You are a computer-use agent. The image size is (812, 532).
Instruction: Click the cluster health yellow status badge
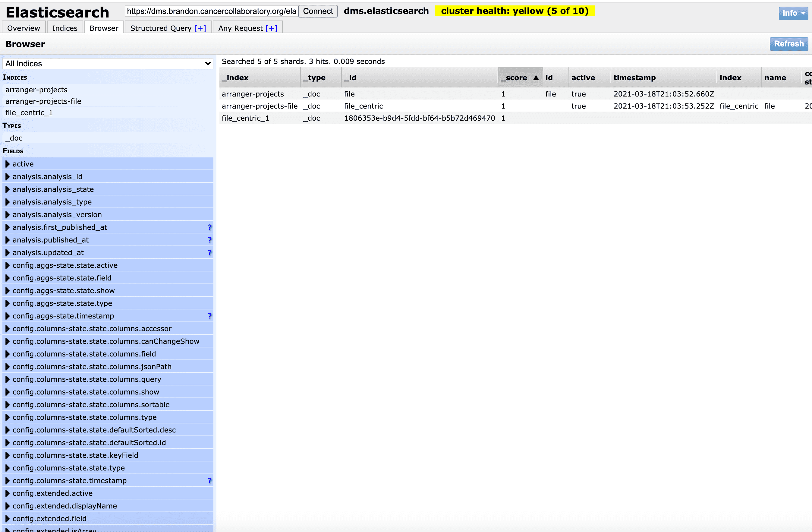coord(515,11)
